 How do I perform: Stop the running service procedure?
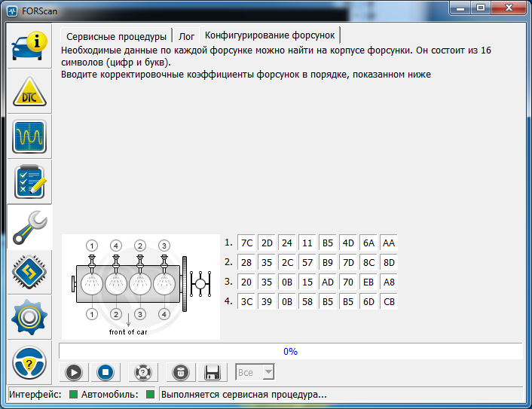(x=105, y=372)
